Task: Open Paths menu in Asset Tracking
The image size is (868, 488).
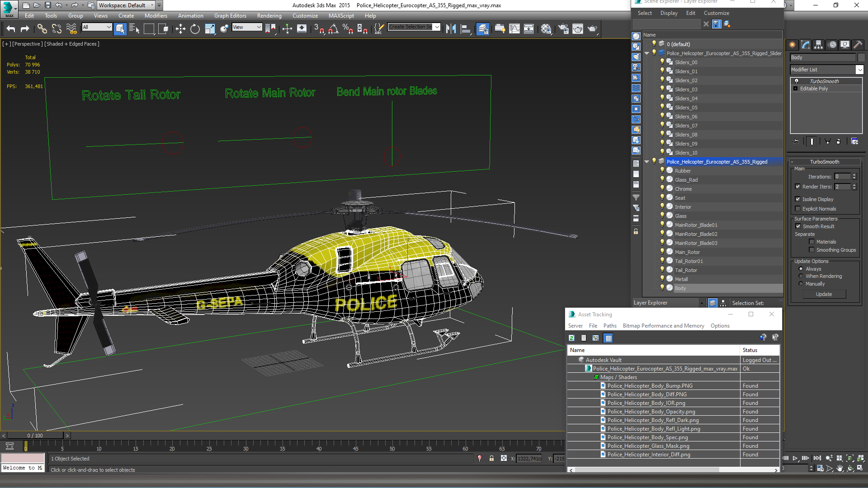Action: [x=610, y=326]
